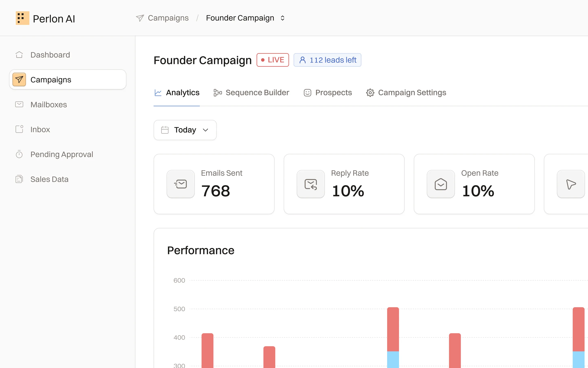This screenshot has width=588, height=368.
Task: Open the Today date range dropdown
Action: click(185, 130)
